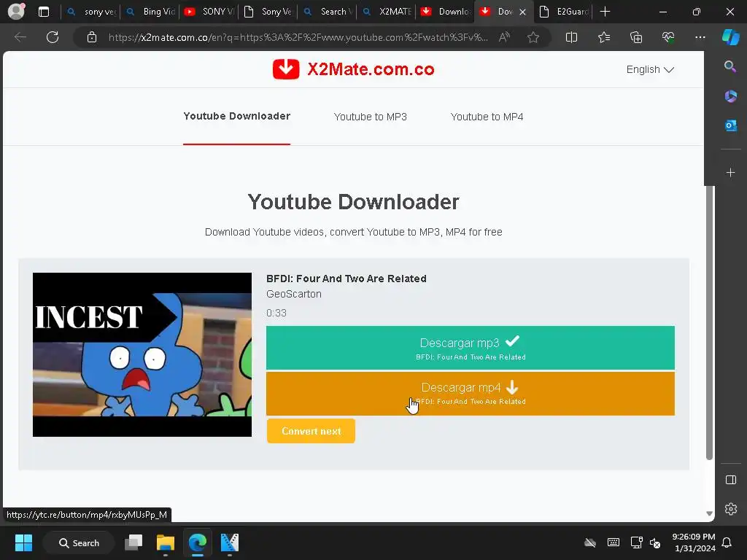The image size is (747, 560).
Task: Open Collections panel
Action: click(636, 37)
